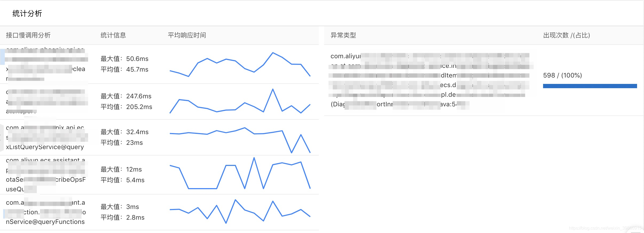The width and height of the screenshot is (644, 233).
Task: Click the 平均值 205.2ms statistic
Action: [x=126, y=107]
